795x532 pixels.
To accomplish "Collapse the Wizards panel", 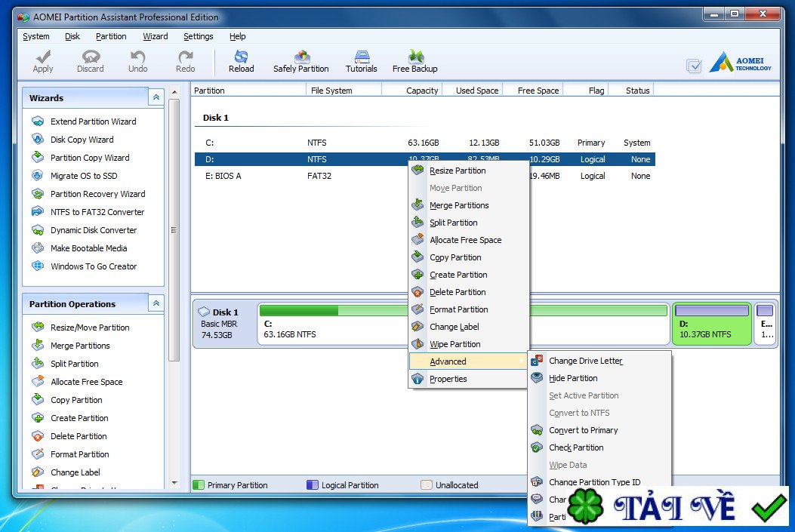I will 156,97.
